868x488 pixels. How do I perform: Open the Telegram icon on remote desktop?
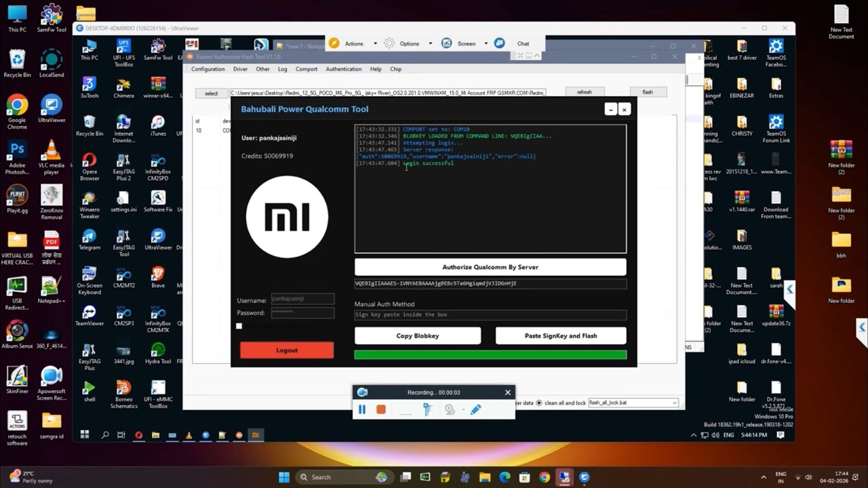(x=89, y=239)
